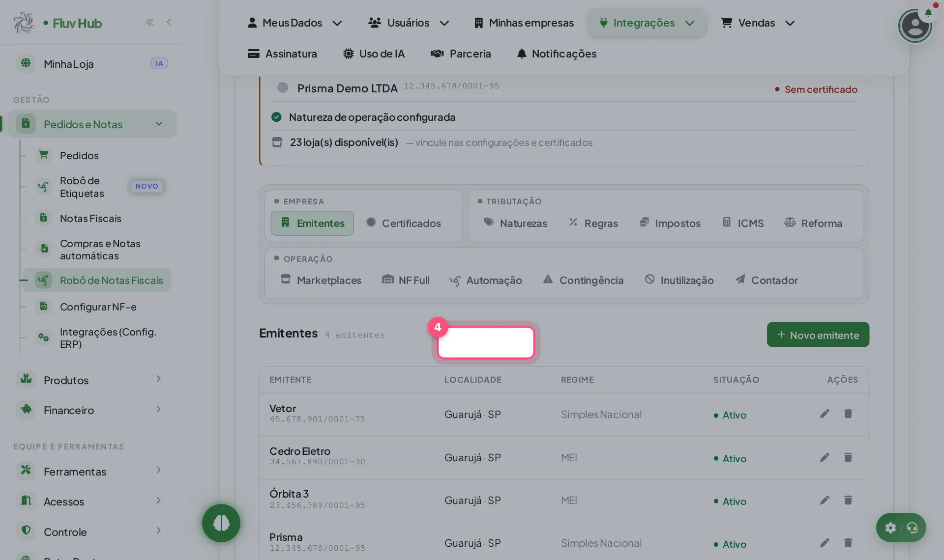Click the Novo emitente button
This screenshot has width=944, height=560.
click(818, 335)
